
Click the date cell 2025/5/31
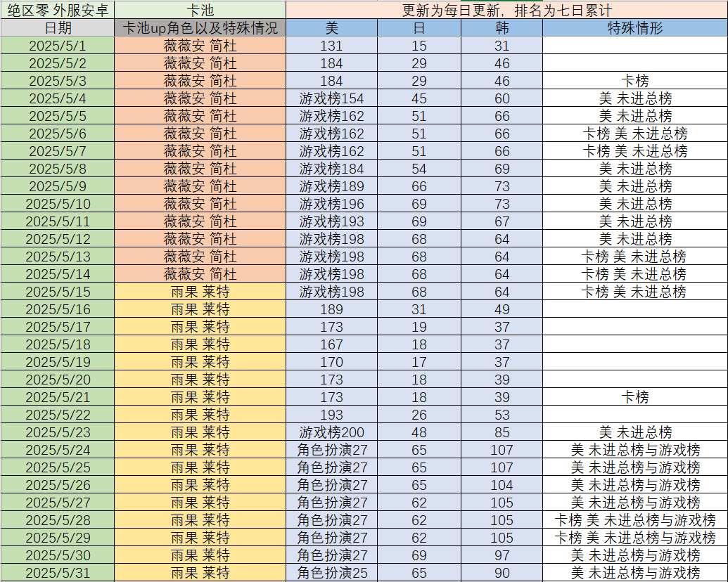[x=57, y=573]
